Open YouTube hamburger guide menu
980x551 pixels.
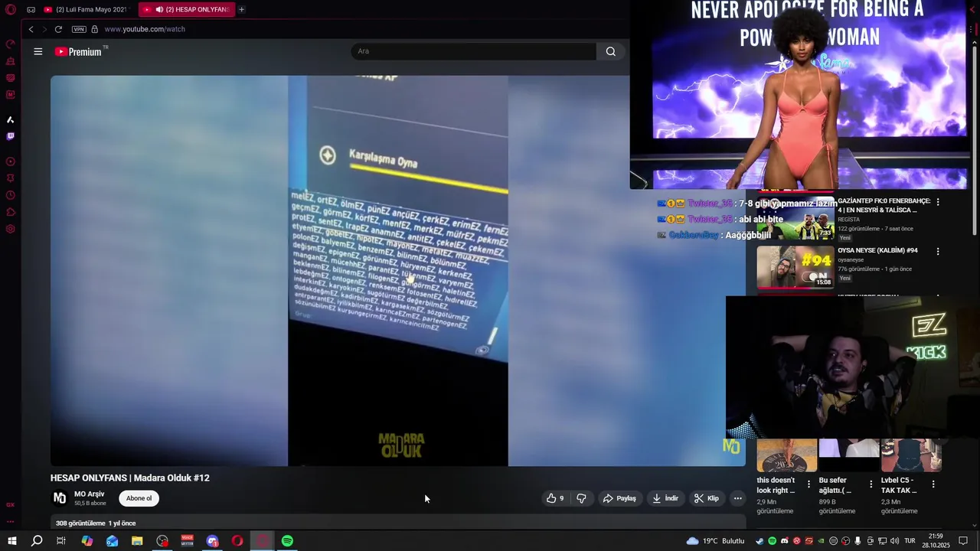38,51
